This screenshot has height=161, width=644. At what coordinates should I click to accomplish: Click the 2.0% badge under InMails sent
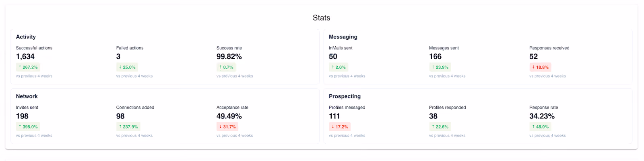click(x=339, y=67)
